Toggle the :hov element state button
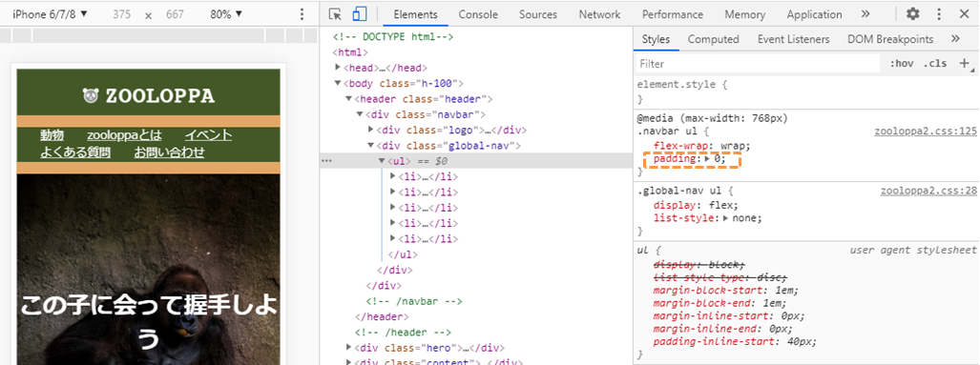 [x=901, y=64]
